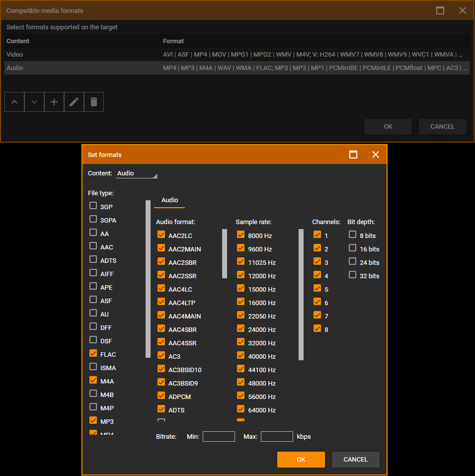Viewport: 475px width, 476px height.
Task: Close the Set formats dialog
Action: pyautogui.click(x=376, y=155)
